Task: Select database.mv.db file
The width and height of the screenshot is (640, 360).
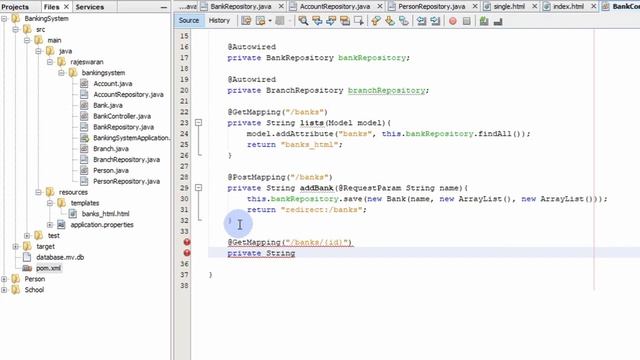Action: tap(60, 257)
